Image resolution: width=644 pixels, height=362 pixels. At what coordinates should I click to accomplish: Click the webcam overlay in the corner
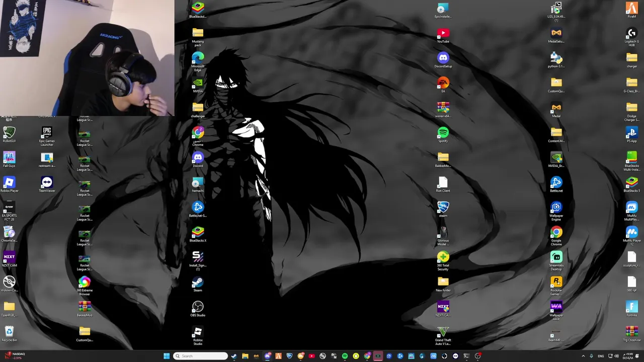(x=87, y=58)
